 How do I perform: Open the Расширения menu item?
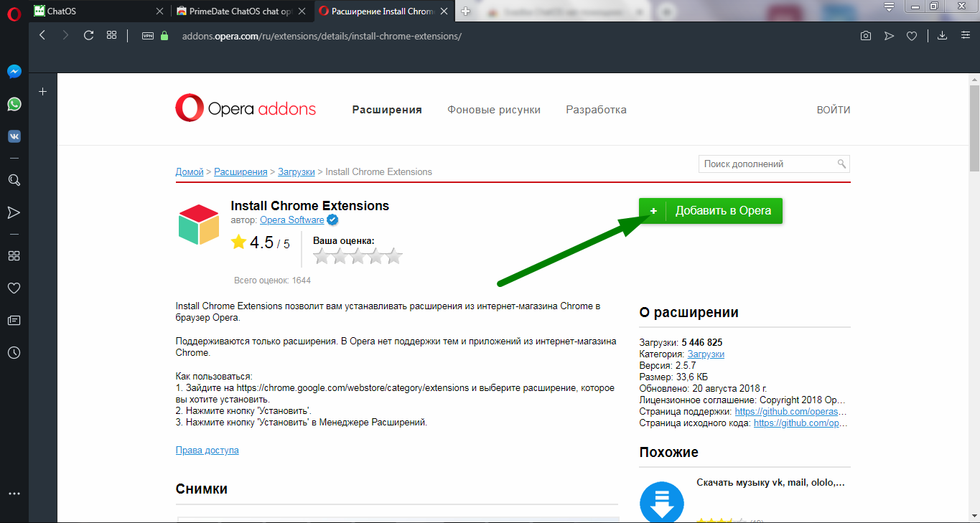coord(387,110)
